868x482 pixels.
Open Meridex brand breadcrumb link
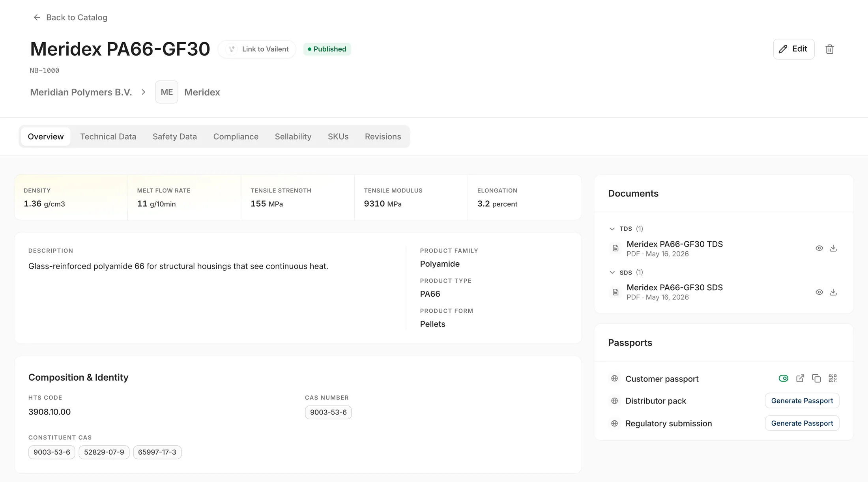coord(202,92)
